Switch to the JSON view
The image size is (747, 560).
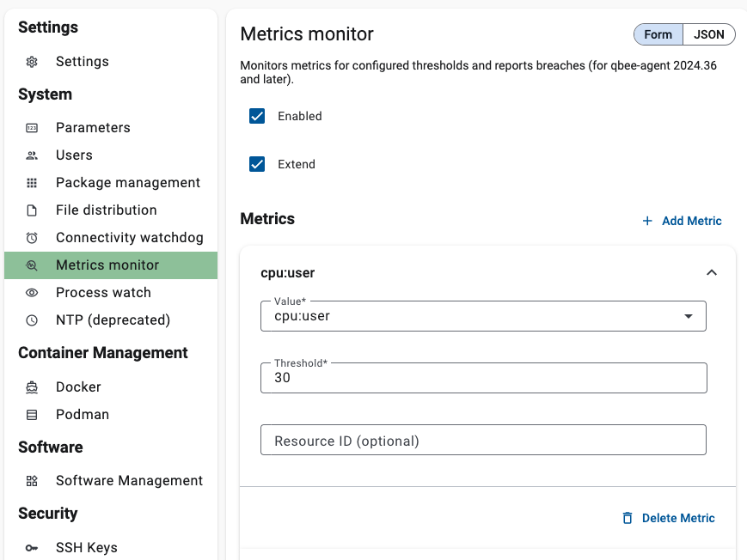(709, 34)
